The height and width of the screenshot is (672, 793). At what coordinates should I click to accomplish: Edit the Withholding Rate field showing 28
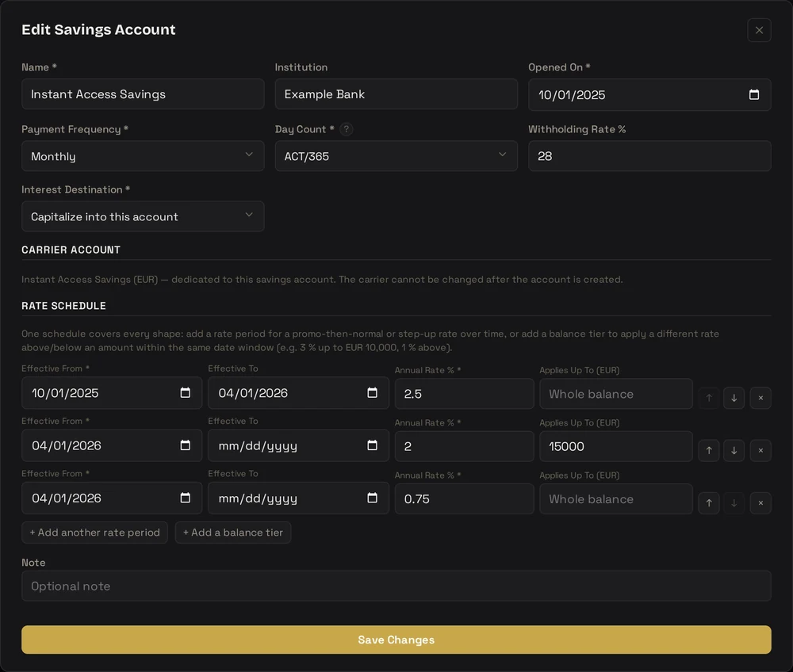[649, 156]
